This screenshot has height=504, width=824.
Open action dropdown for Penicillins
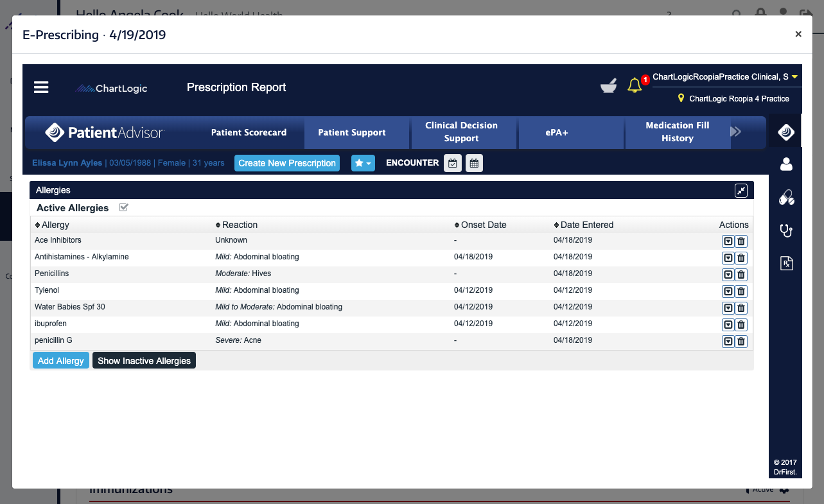[x=728, y=275]
